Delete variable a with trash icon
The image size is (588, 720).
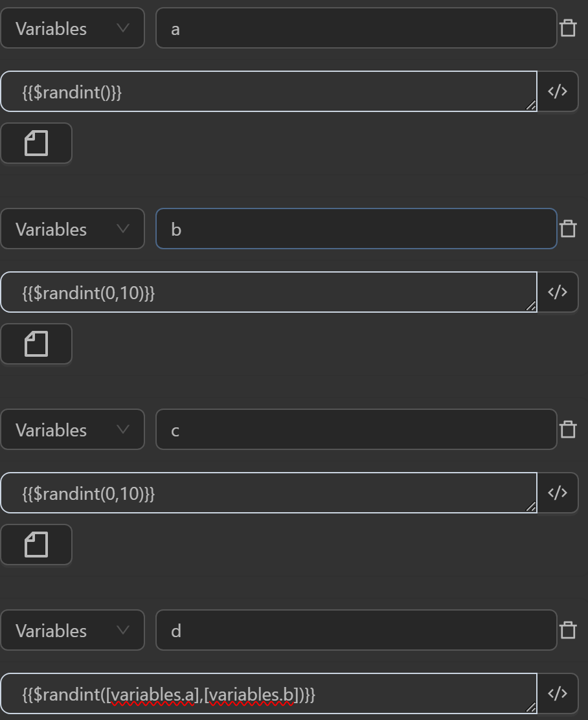[x=568, y=28]
